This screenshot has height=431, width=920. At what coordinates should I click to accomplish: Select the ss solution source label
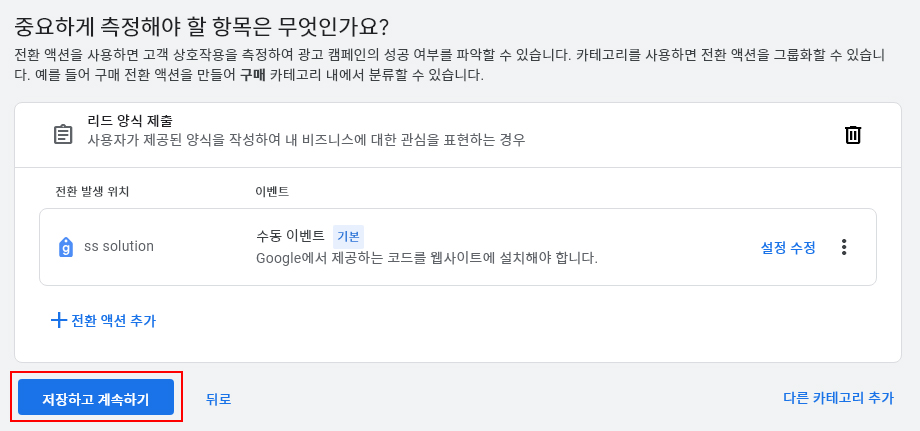pos(118,246)
